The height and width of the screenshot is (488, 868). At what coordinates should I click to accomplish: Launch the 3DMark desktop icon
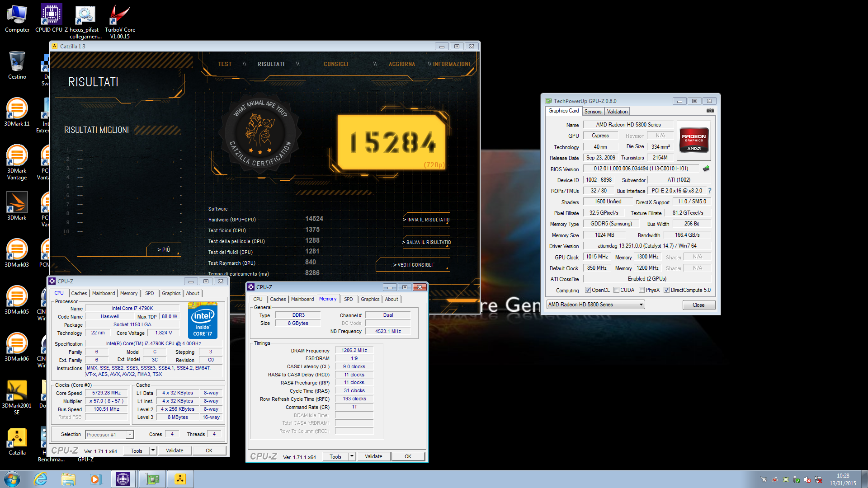pyautogui.click(x=17, y=206)
